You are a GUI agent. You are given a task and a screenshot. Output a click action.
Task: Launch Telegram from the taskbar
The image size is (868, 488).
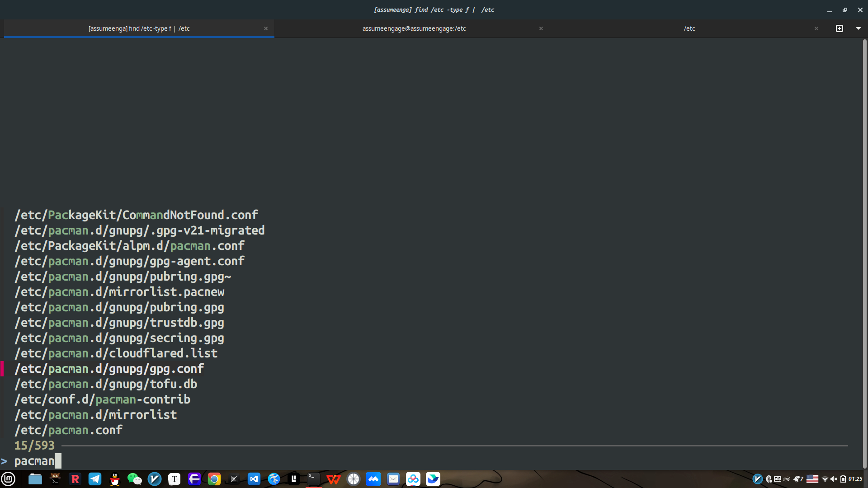tap(95, 479)
